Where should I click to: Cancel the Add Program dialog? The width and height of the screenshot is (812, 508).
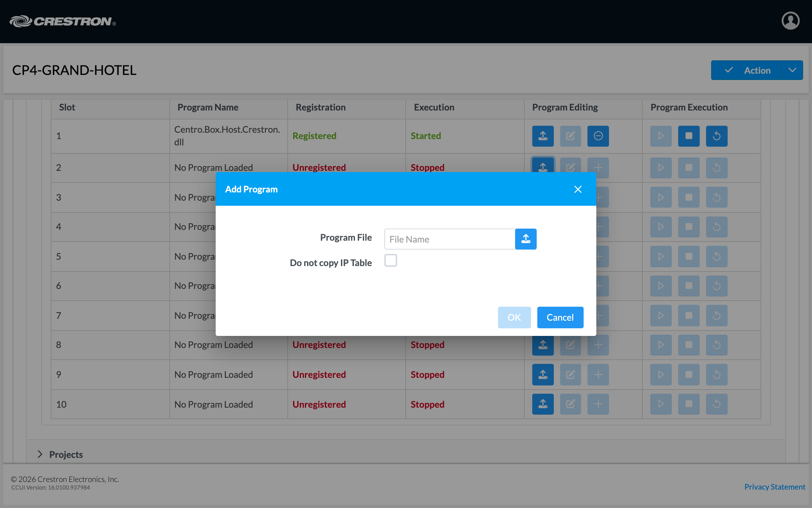560,317
